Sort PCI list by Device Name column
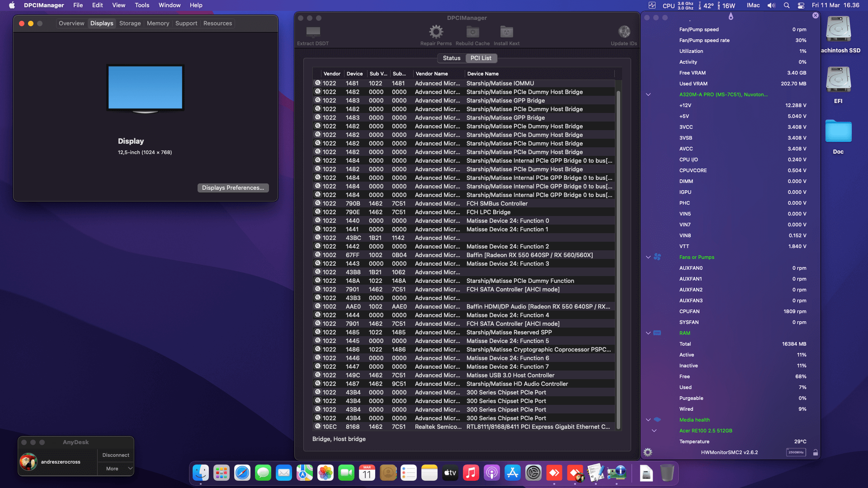Viewport: 868px width, 488px height. [539, 74]
